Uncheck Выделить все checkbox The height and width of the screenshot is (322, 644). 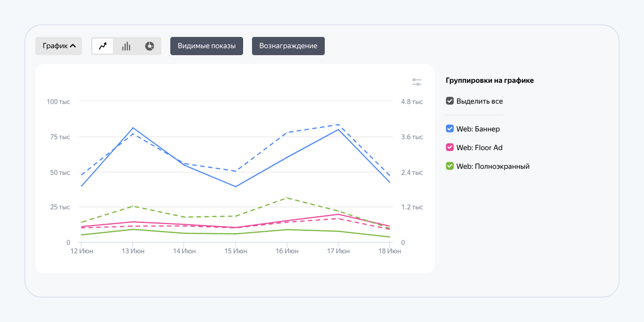point(450,101)
